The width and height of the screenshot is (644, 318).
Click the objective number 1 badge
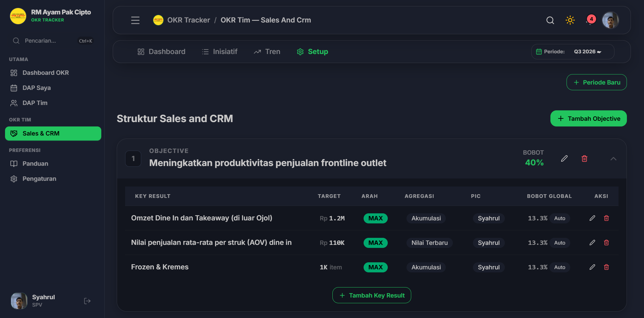click(x=133, y=159)
